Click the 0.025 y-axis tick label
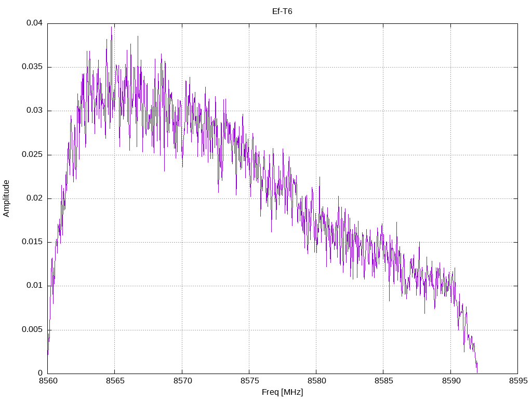The width and height of the screenshot is (532, 399). pos(32,155)
